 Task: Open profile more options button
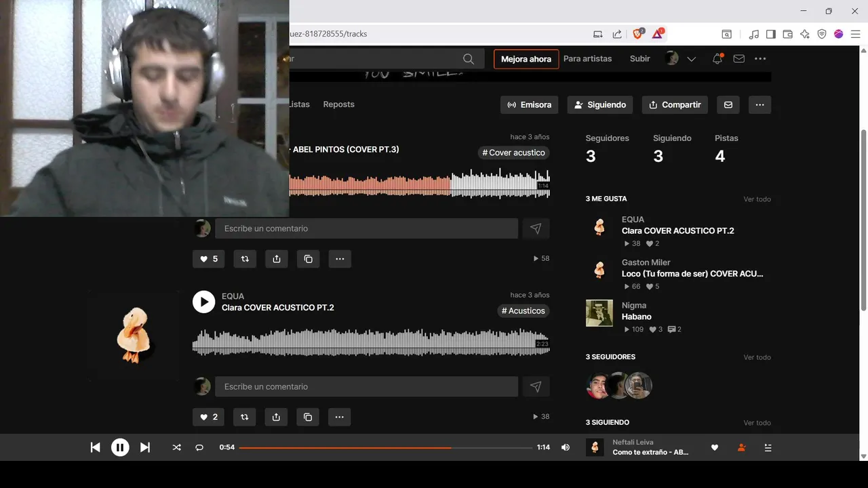coord(759,105)
